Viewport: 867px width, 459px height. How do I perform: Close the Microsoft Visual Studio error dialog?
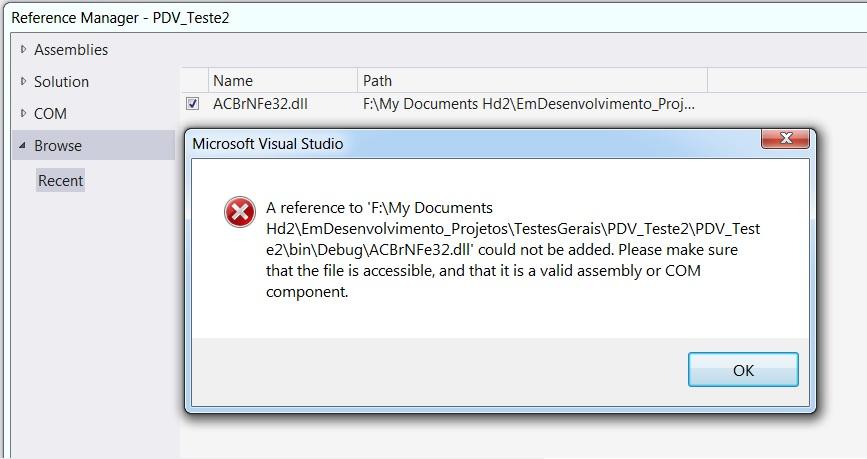tap(785, 138)
